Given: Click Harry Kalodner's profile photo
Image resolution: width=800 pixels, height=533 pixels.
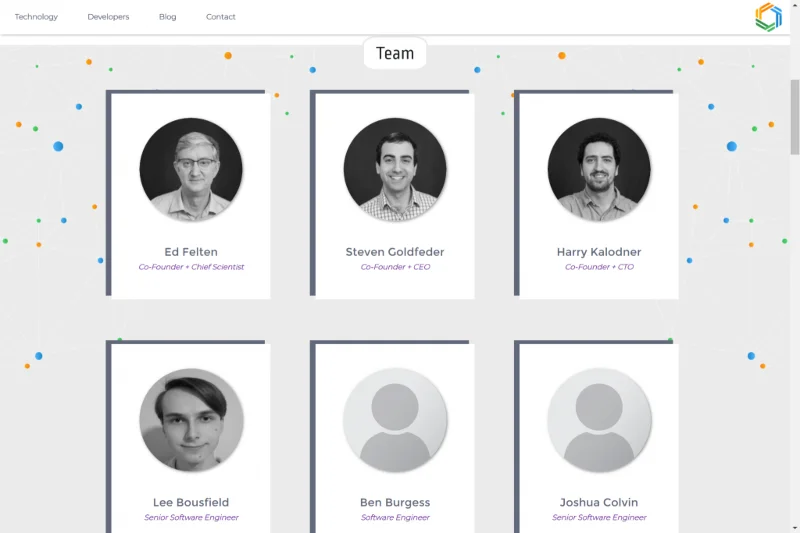Looking at the screenshot, I should pos(599,169).
